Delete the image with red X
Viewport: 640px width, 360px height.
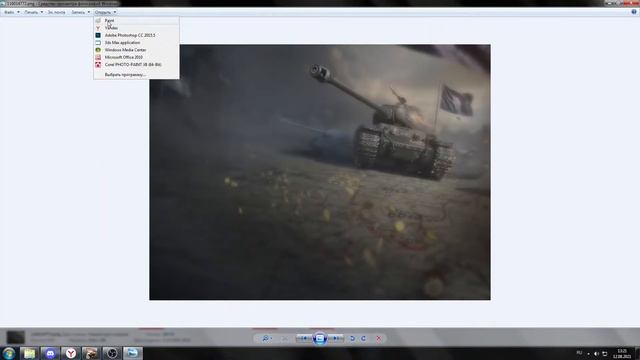(379, 338)
